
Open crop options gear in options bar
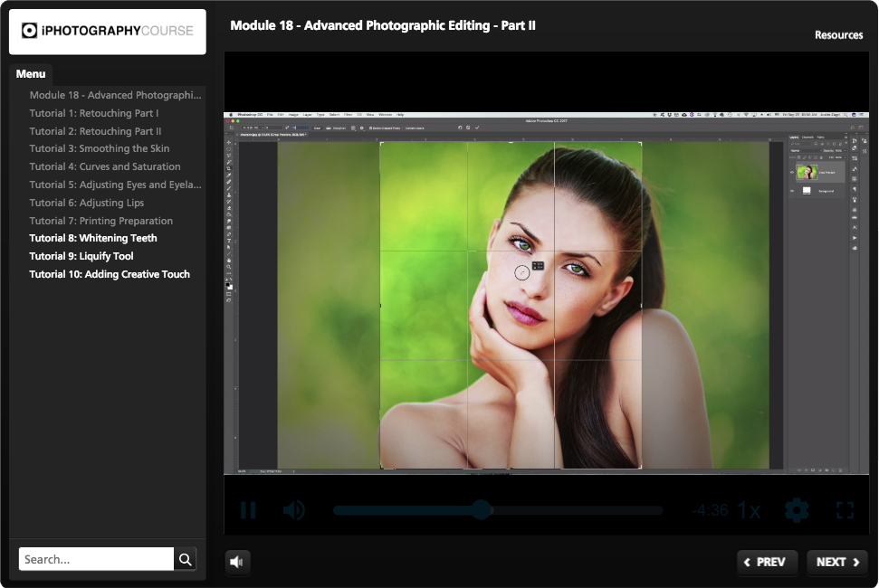(361, 128)
